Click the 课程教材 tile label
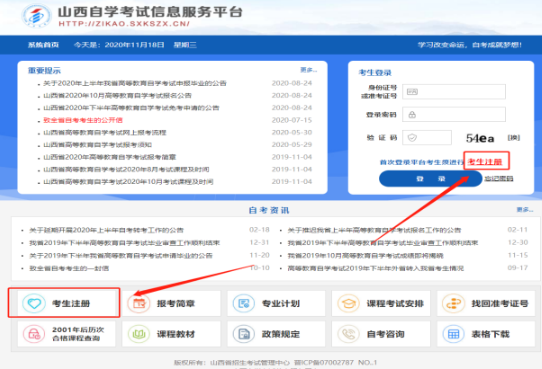 [176, 334]
